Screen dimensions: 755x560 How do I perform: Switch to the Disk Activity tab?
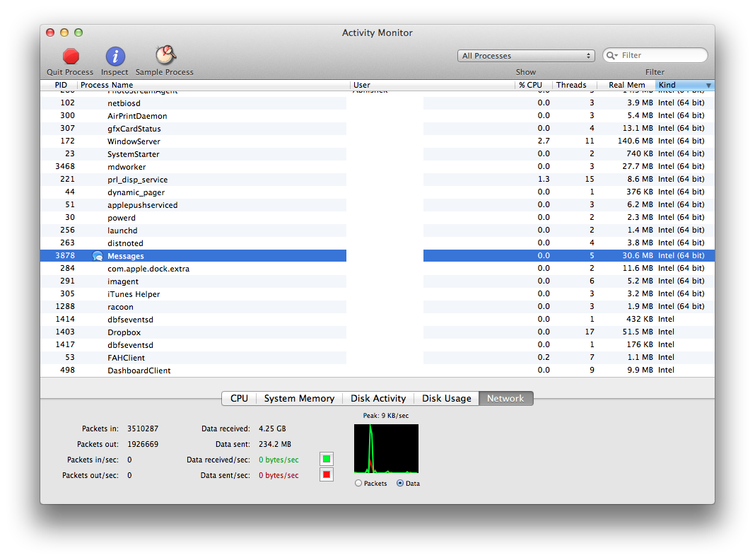[x=378, y=398]
